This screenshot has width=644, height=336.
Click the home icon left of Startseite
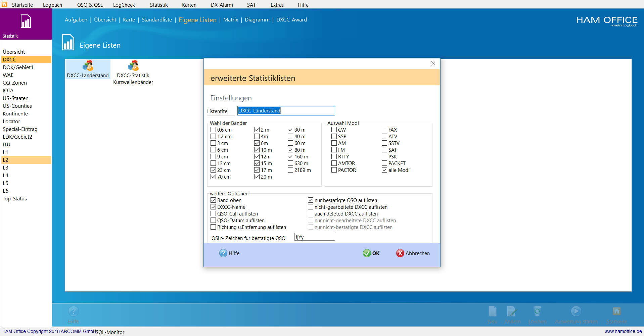tap(4, 4)
